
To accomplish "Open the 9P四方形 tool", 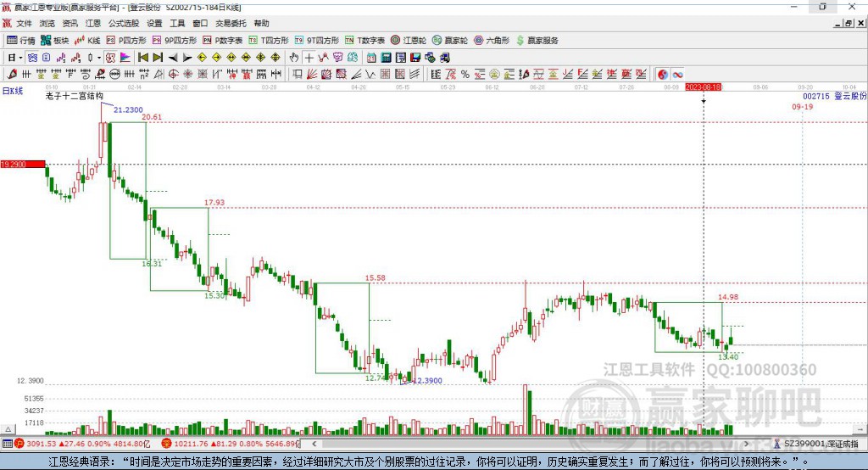I will (x=175, y=41).
